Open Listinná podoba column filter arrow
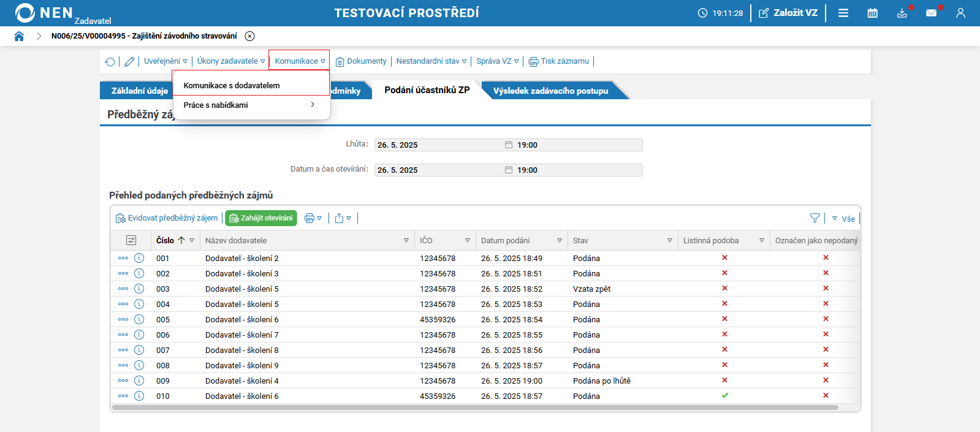The image size is (980, 432). pyautogui.click(x=762, y=240)
